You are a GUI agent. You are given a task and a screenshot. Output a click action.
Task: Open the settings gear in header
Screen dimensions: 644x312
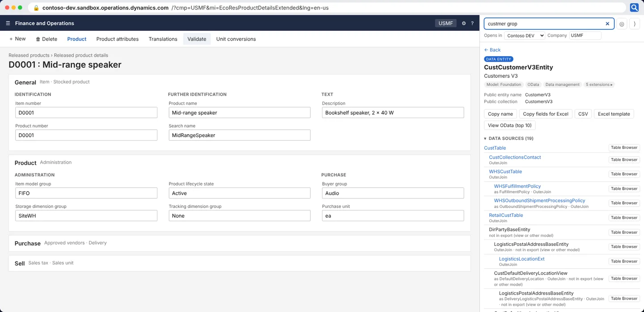(x=464, y=23)
